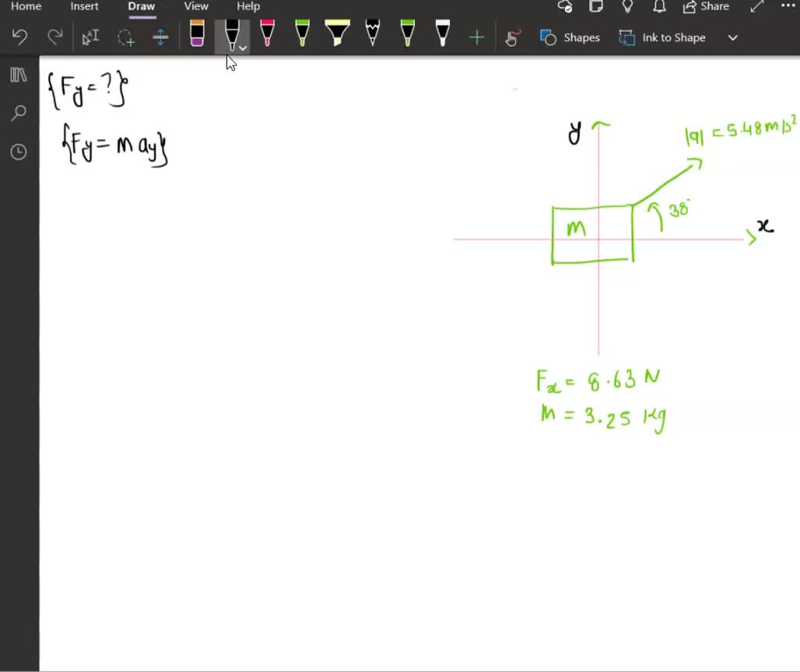Open the Shapes tool
This screenshot has height=672, width=800.
(570, 37)
